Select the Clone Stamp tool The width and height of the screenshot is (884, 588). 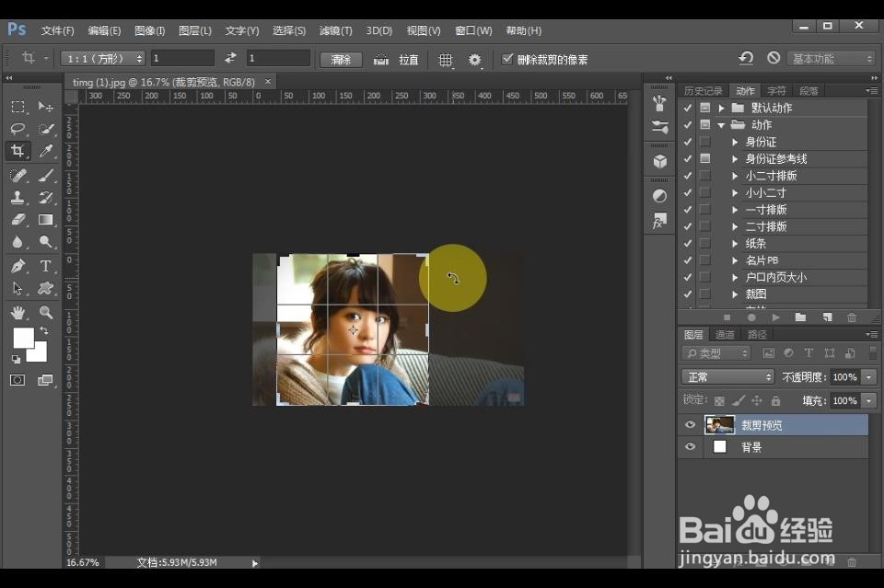click(x=17, y=197)
